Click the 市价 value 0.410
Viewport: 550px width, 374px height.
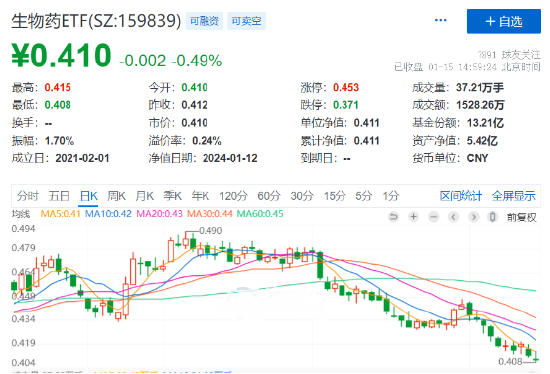pyautogui.click(x=194, y=123)
